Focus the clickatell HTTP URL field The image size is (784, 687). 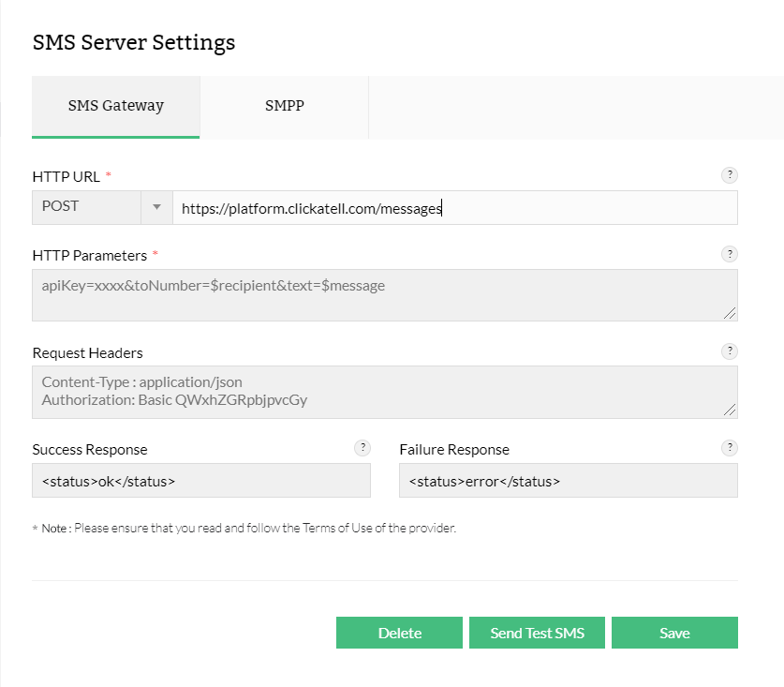coord(454,208)
